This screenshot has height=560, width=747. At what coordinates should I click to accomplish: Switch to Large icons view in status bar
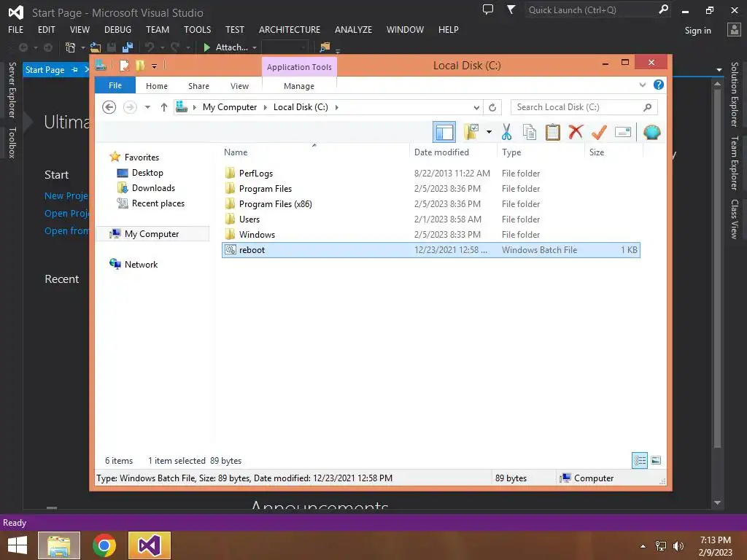point(656,461)
